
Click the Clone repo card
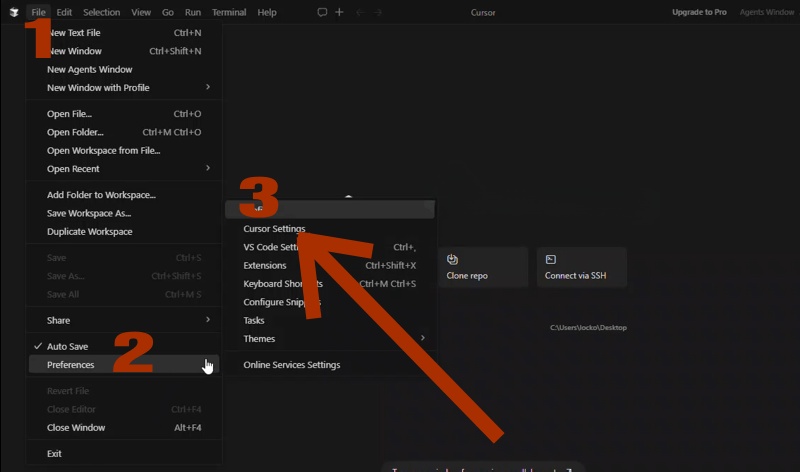tap(483, 267)
